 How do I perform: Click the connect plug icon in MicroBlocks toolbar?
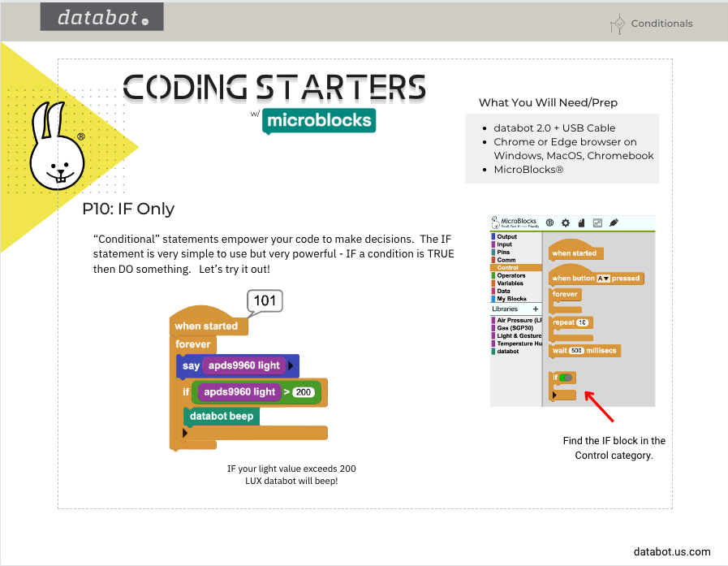(x=614, y=223)
